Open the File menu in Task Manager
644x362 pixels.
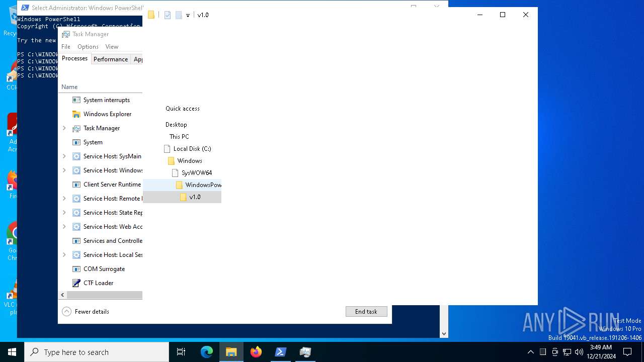coord(66,47)
